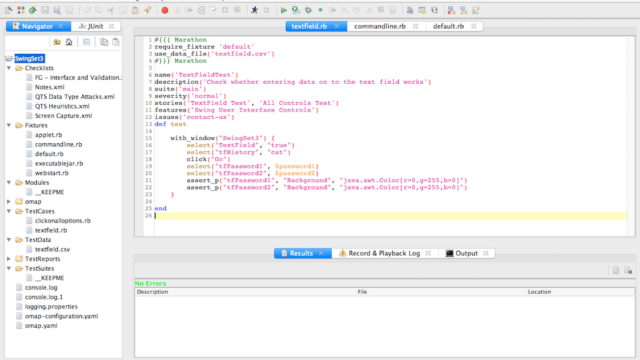This screenshot has height=360, width=640.
Task: Click the Description column header in Results
Action: coord(246,292)
